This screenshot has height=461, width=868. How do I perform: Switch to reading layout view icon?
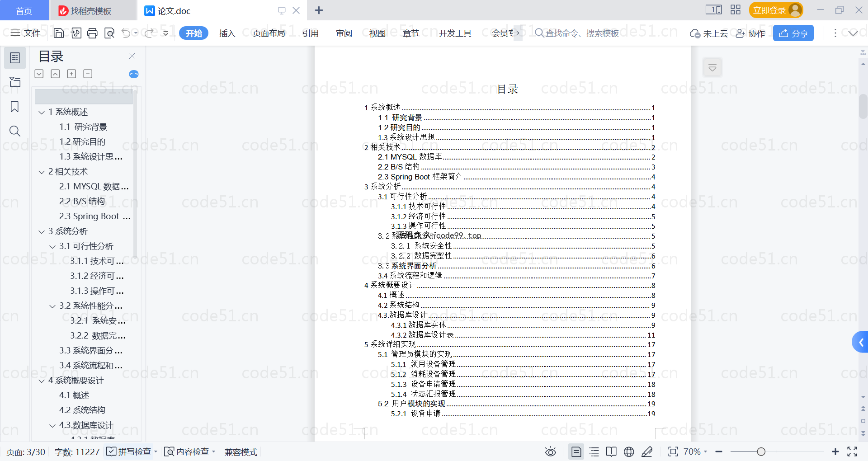tap(611, 452)
